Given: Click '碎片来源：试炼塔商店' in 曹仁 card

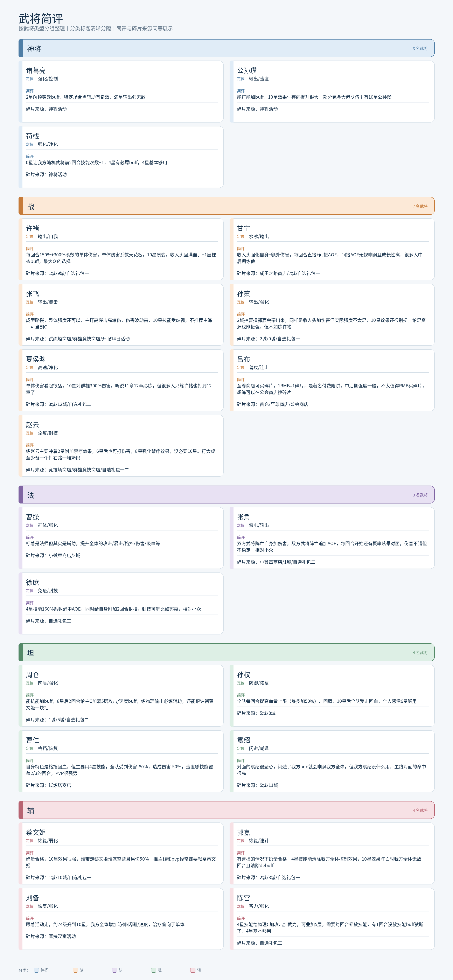Looking at the screenshot, I should [x=48, y=785].
